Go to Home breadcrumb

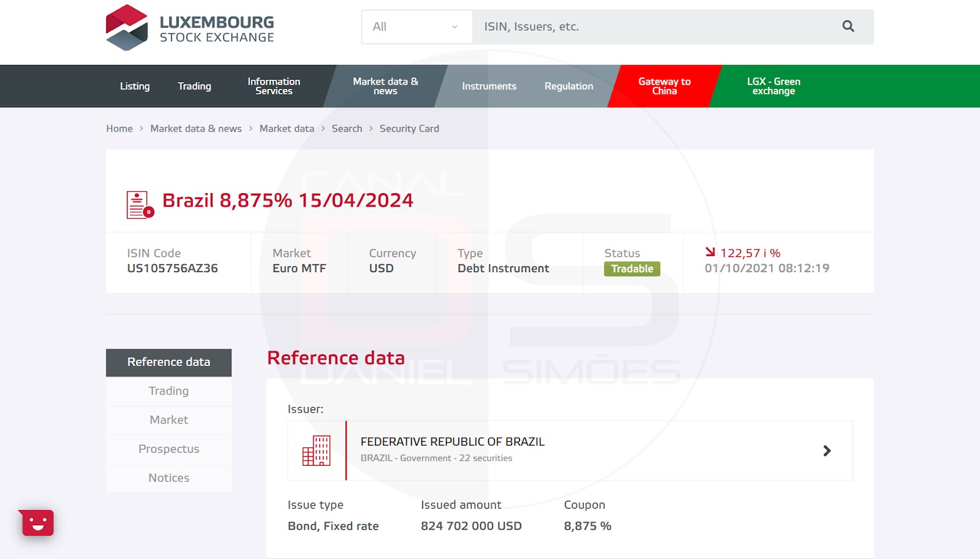point(119,129)
